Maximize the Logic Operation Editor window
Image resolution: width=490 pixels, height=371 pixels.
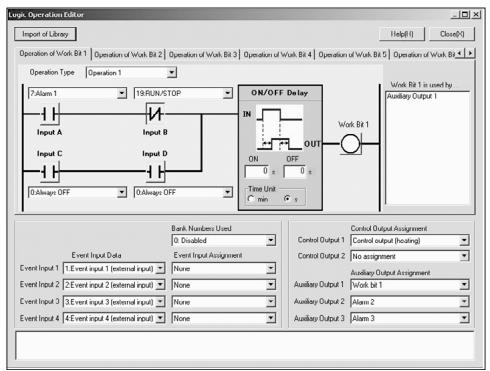coord(465,14)
